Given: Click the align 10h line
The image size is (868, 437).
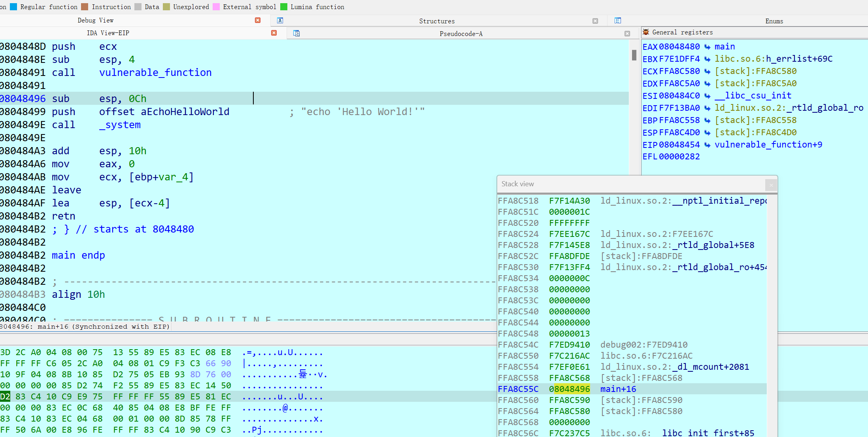Looking at the screenshot, I should [x=78, y=295].
